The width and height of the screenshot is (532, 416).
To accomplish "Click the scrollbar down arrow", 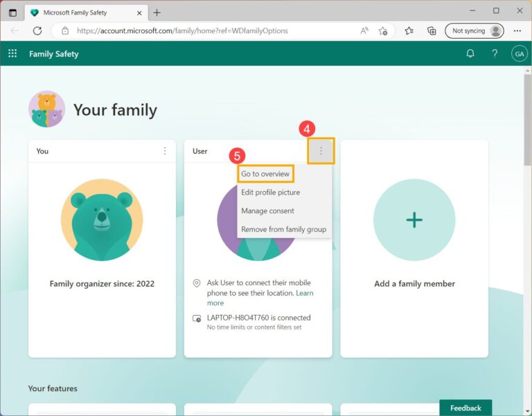I will (x=528, y=413).
